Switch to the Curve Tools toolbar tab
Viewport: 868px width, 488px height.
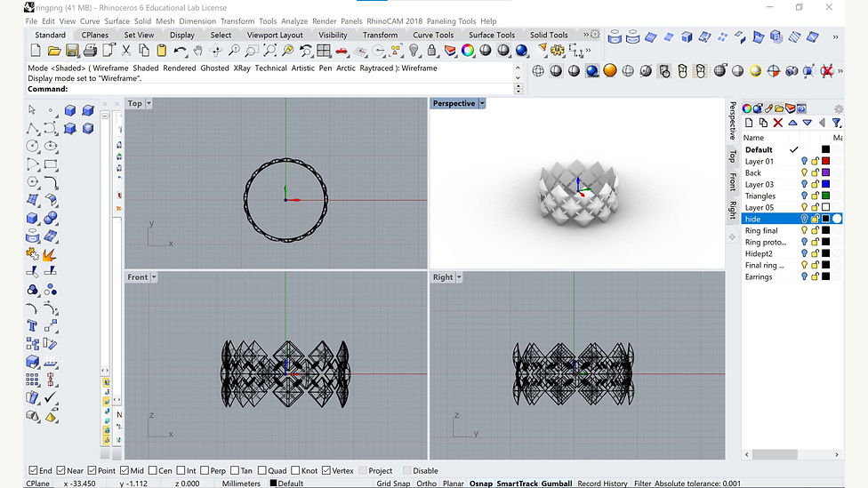[x=433, y=35]
